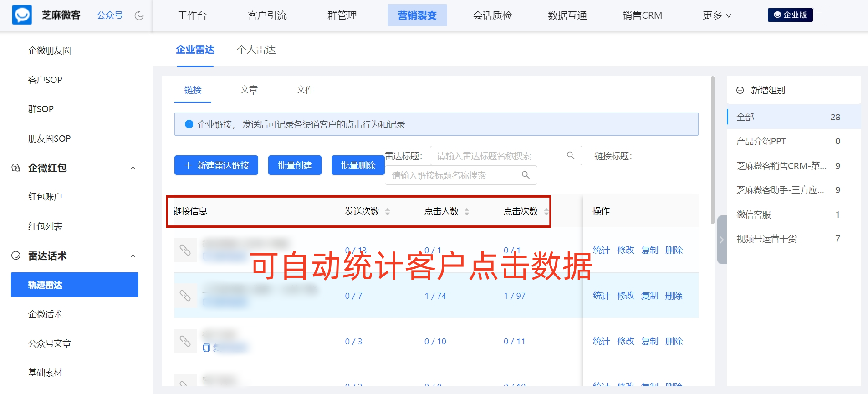Screen dimensions: 868x394
Task: Switch to 个人雷达 tab
Action: (256, 50)
